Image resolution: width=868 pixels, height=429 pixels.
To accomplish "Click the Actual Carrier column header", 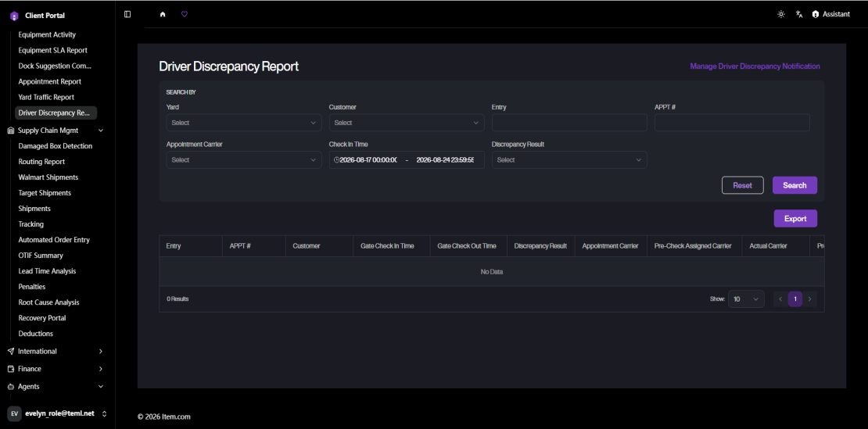I will coord(776,245).
